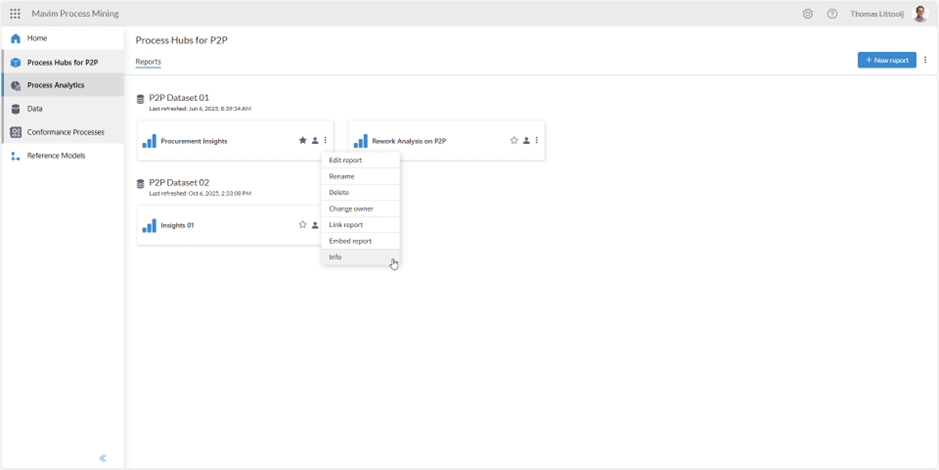Screen dimensions: 939x470
Task: Go to Process Analytics in sidebar
Action: 56,85
